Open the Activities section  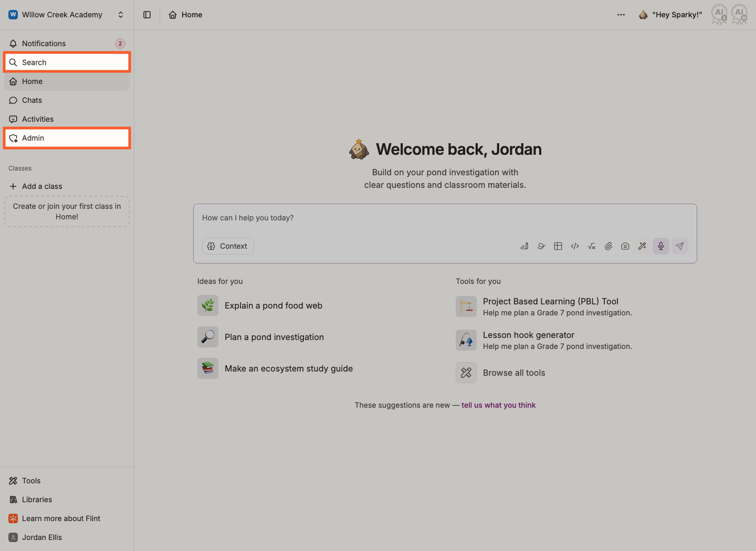click(x=67, y=119)
